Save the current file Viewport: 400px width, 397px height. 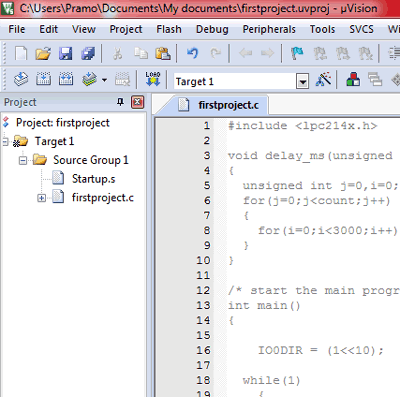pyautogui.click(x=65, y=53)
